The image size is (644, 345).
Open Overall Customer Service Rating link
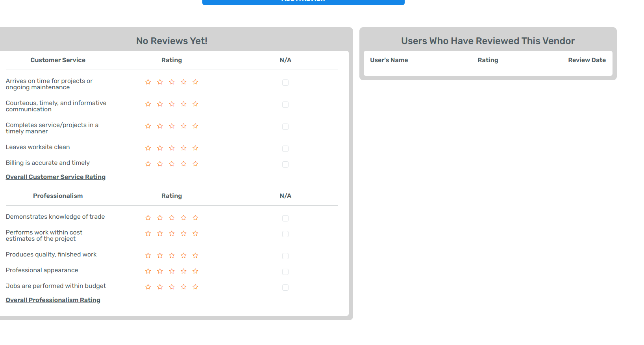(56, 177)
